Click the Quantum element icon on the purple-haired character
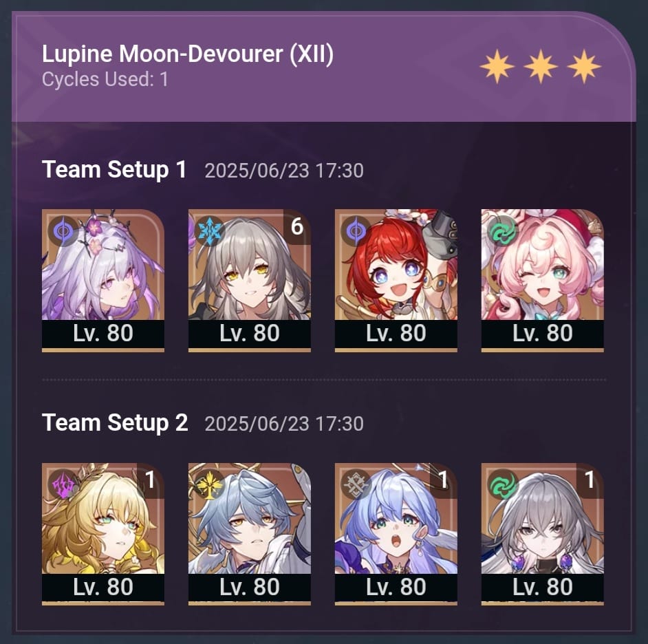Image resolution: width=648 pixels, height=644 pixels. tap(63, 230)
